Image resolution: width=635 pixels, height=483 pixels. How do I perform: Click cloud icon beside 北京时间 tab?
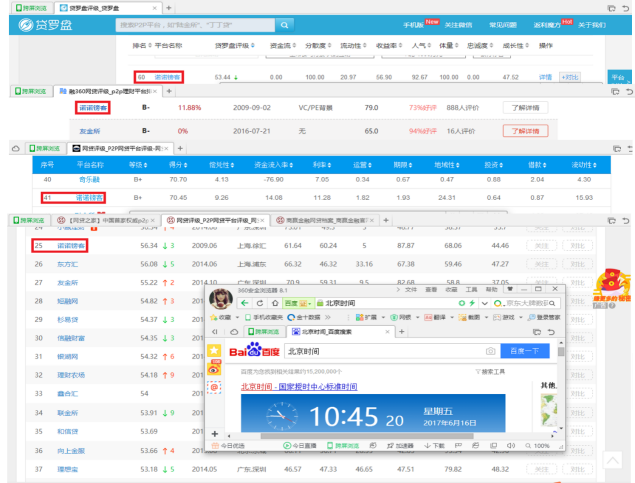[x=234, y=332]
